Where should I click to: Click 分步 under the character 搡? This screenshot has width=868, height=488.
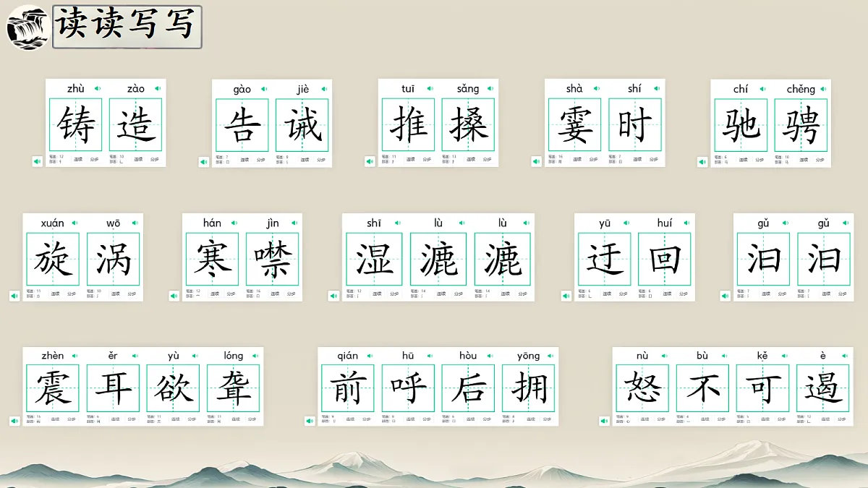[488, 159]
